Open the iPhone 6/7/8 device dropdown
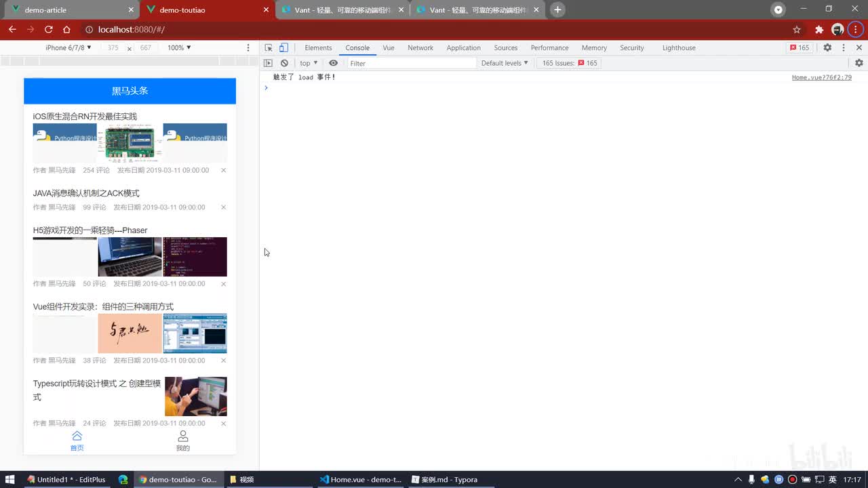This screenshot has height=488, width=868. (x=68, y=47)
